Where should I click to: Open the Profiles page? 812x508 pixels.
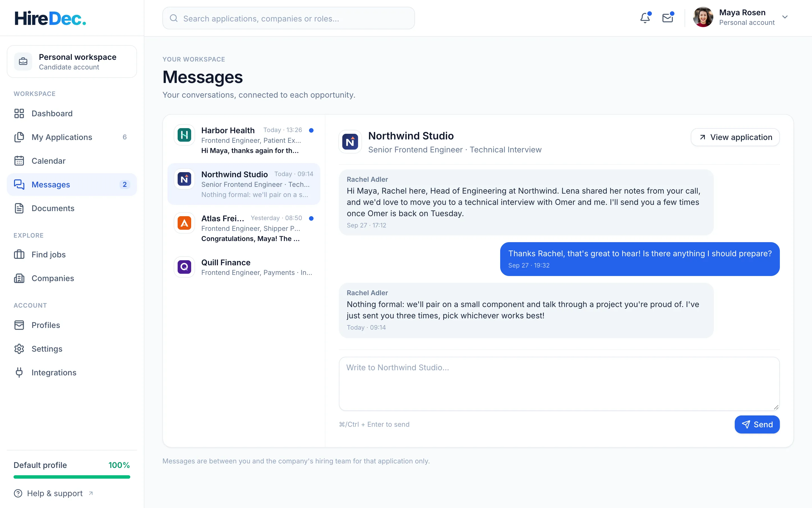point(72,325)
